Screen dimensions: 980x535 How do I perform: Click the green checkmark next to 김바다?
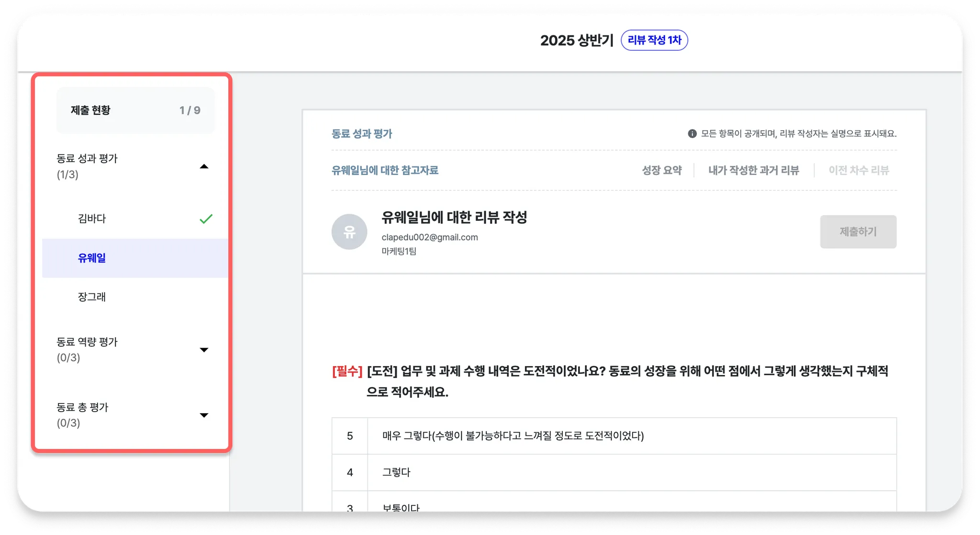pos(206,218)
